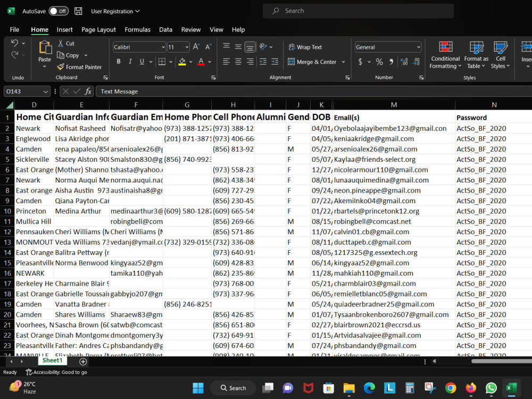The height and width of the screenshot is (399, 532).
Task: Toggle Wrap Text
Action: (x=305, y=47)
